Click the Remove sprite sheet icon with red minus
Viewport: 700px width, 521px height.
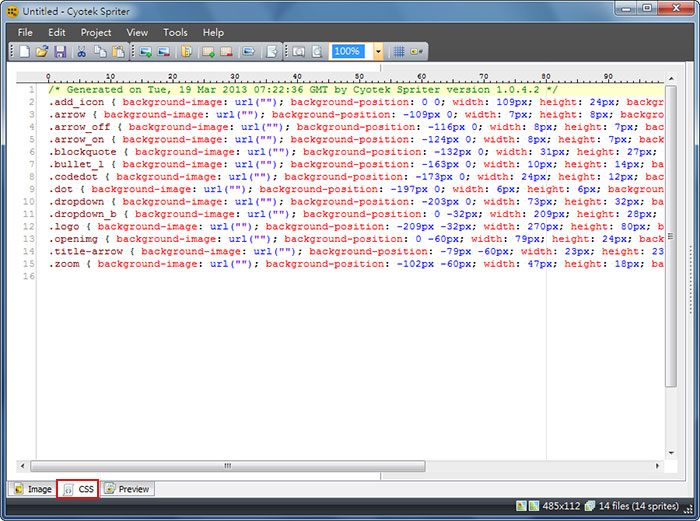click(x=226, y=52)
